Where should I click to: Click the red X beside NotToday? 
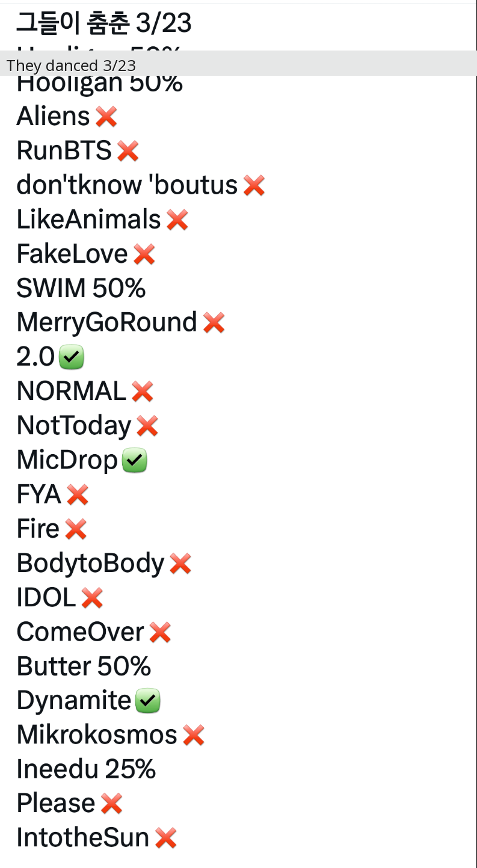point(147,426)
